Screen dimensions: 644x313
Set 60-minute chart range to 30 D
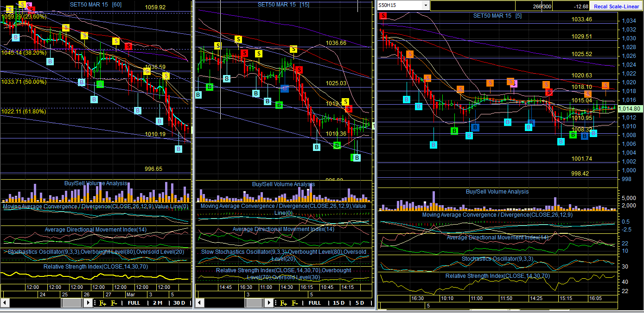pyautogui.click(x=179, y=303)
